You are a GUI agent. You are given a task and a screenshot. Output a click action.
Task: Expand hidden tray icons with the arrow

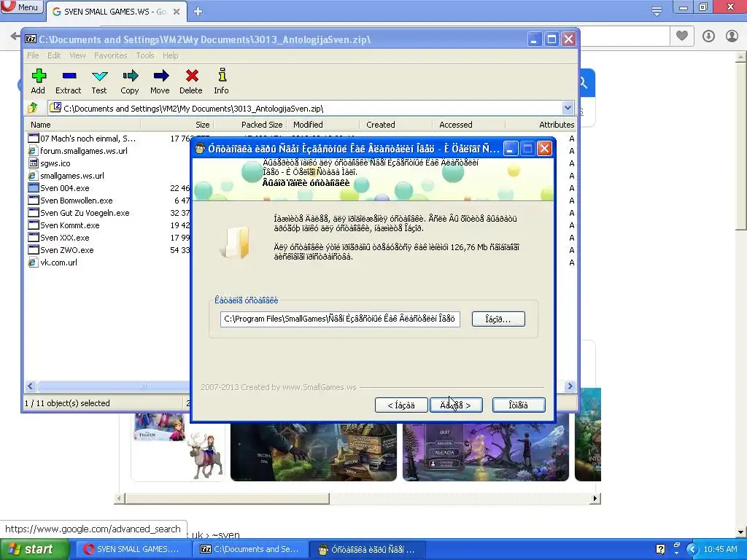(692, 549)
